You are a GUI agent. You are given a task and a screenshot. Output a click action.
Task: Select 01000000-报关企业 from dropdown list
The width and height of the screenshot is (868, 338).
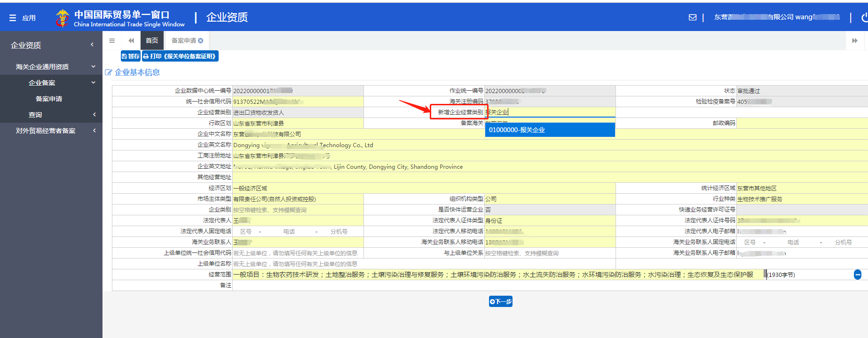pos(550,130)
